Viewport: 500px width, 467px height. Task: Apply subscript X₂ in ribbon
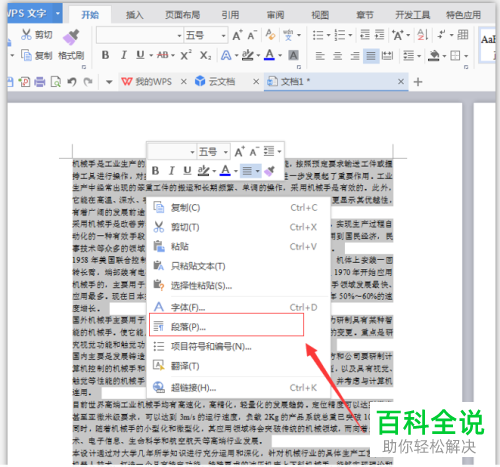pyautogui.click(x=206, y=55)
